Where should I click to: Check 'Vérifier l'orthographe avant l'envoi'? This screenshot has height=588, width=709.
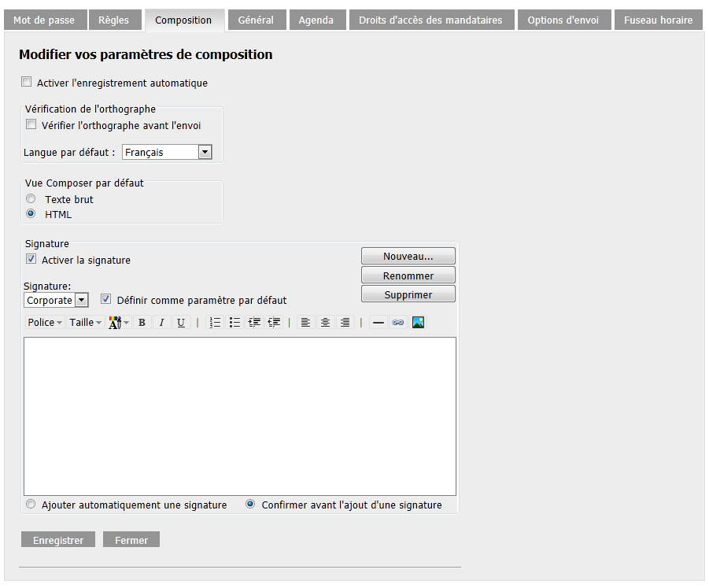coord(31,124)
